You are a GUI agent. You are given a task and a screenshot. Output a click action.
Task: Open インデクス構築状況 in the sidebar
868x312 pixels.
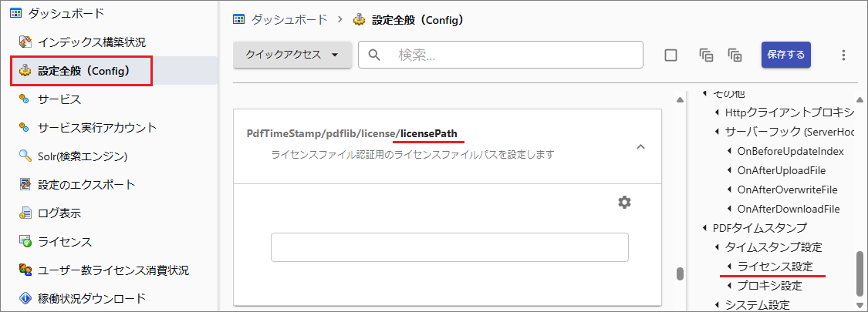91,42
